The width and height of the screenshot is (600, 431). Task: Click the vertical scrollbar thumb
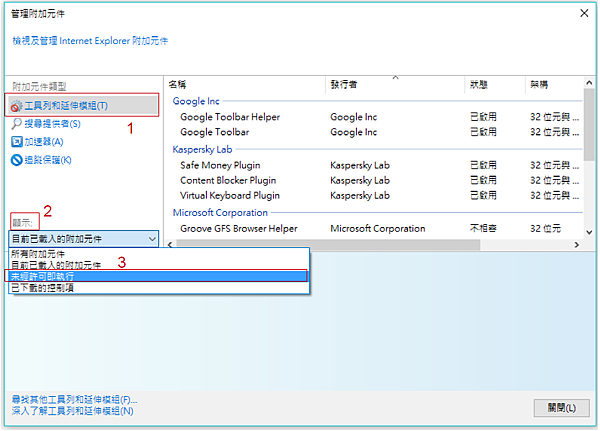point(589,125)
